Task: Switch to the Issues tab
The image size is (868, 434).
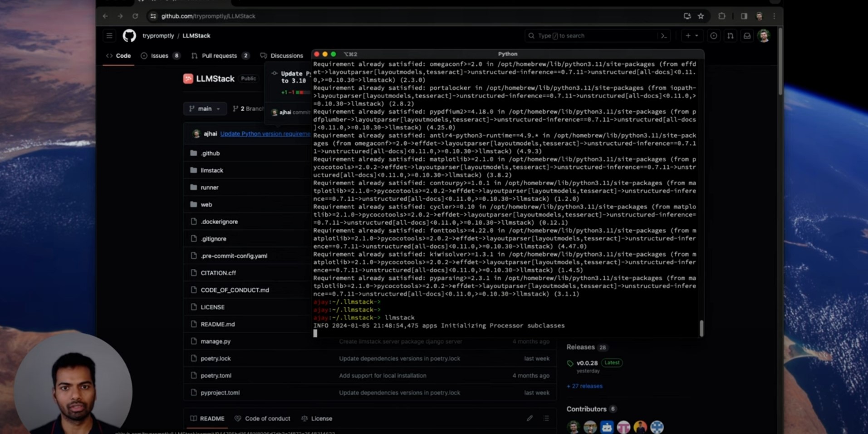Action: coord(160,56)
